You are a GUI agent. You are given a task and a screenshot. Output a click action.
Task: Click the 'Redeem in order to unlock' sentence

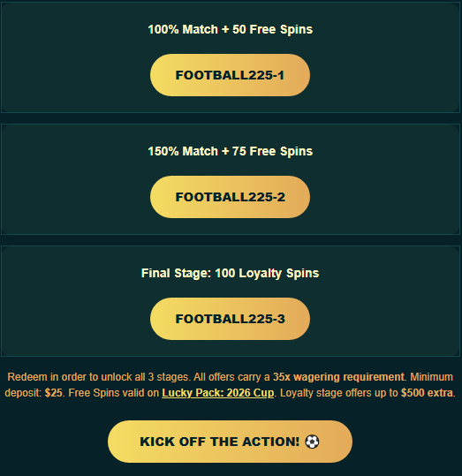[x=99, y=377]
